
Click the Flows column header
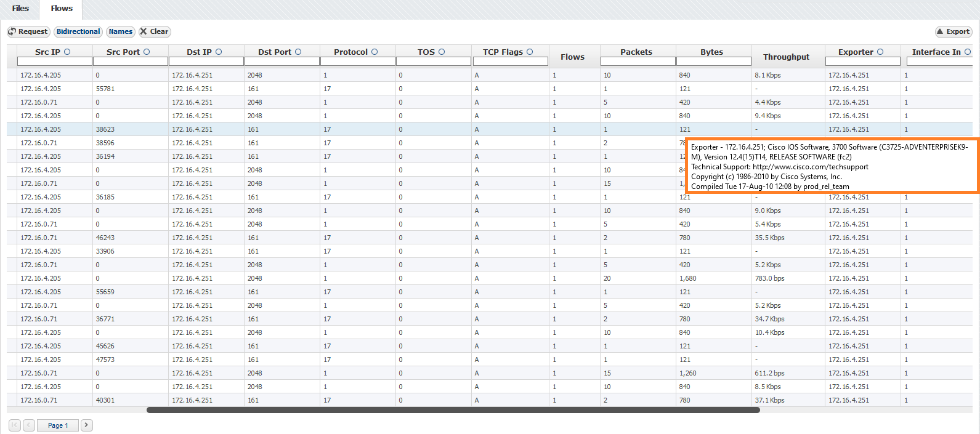click(x=572, y=57)
